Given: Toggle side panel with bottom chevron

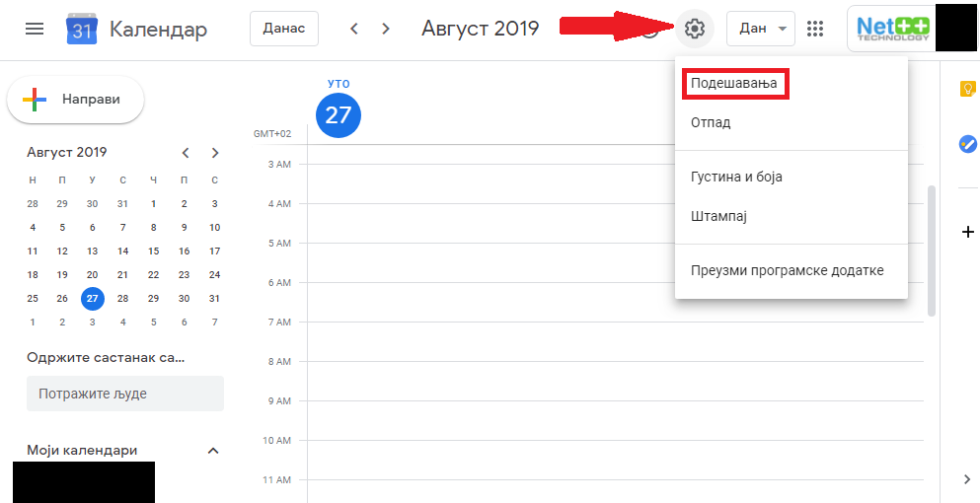Looking at the screenshot, I should point(967,479).
